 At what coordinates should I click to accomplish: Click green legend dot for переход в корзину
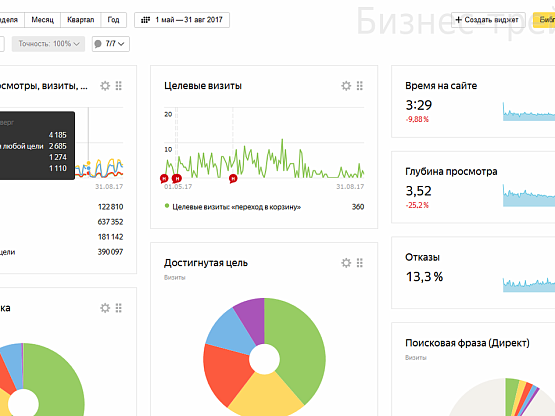(167, 206)
